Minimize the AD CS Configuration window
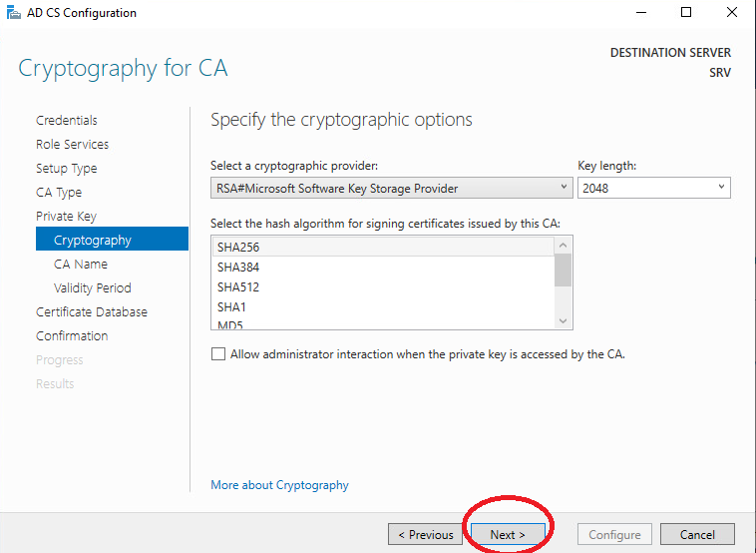The width and height of the screenshot is (756, 553). click(640, 13)
